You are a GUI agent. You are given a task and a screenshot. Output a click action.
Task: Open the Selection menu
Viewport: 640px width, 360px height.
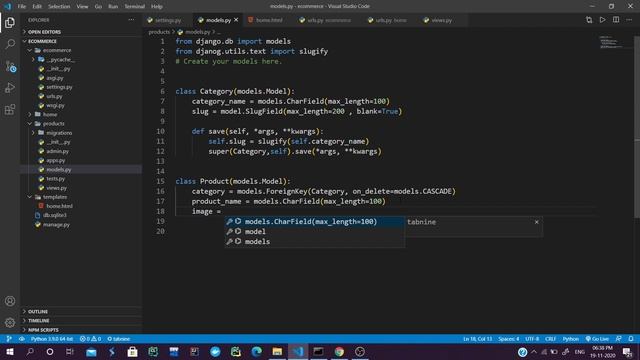click(x=59, y=7)
